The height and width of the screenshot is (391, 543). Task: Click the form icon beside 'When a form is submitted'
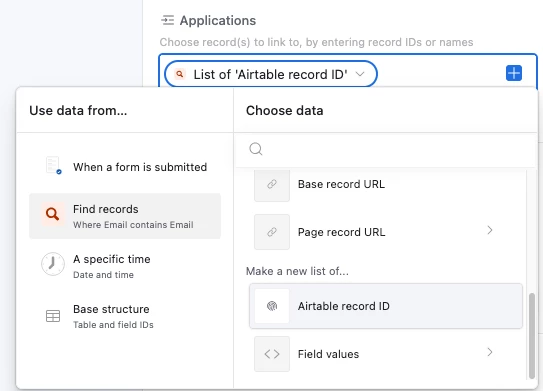click(x=53, y=165)
